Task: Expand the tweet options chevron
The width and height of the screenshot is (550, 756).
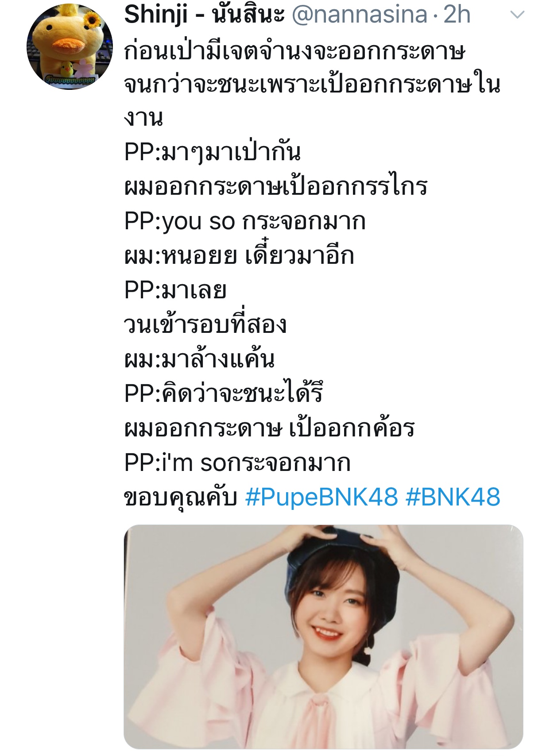Action: pyautogui.click(x=517, y=15)
